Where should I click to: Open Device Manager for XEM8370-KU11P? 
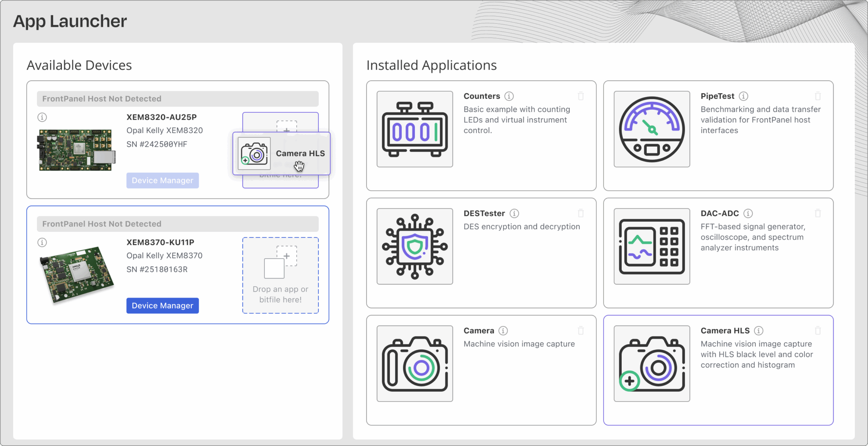click(x=162, y=305)
